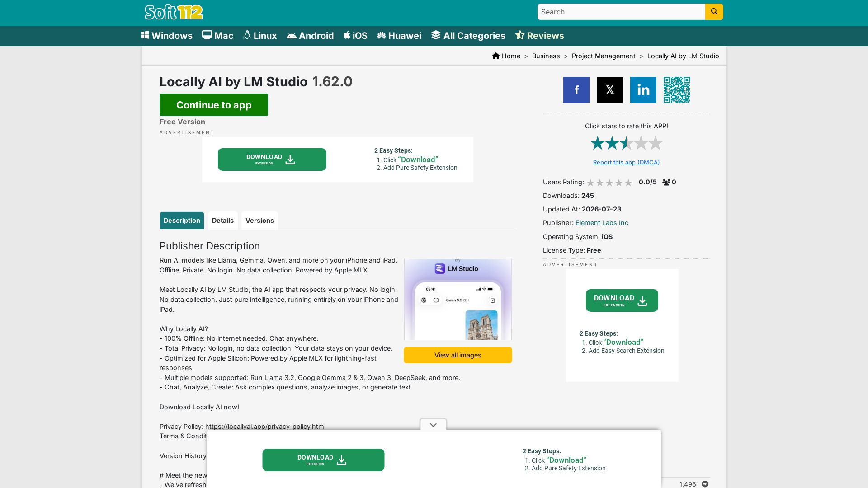Select the Description tab

(x=182, y=221)
